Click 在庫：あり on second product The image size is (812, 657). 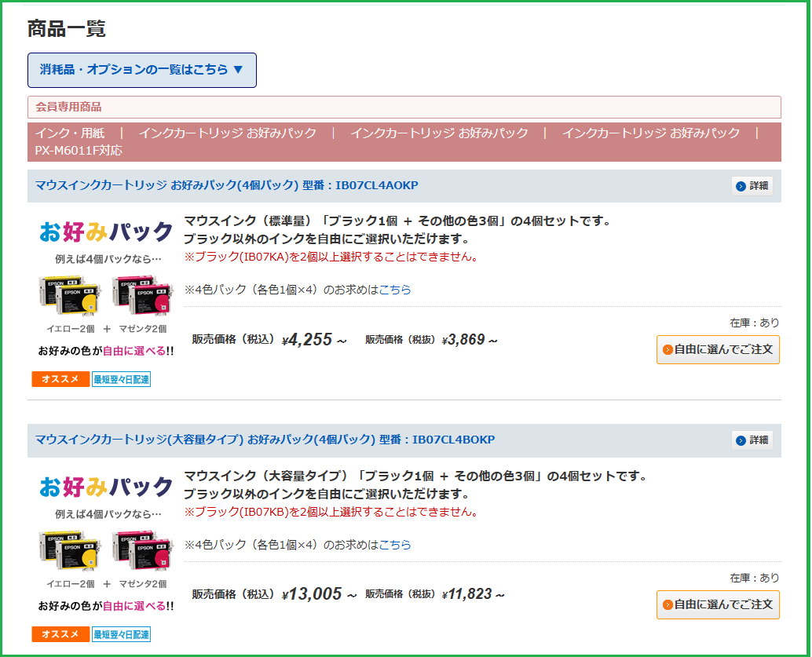coord(755,578)
